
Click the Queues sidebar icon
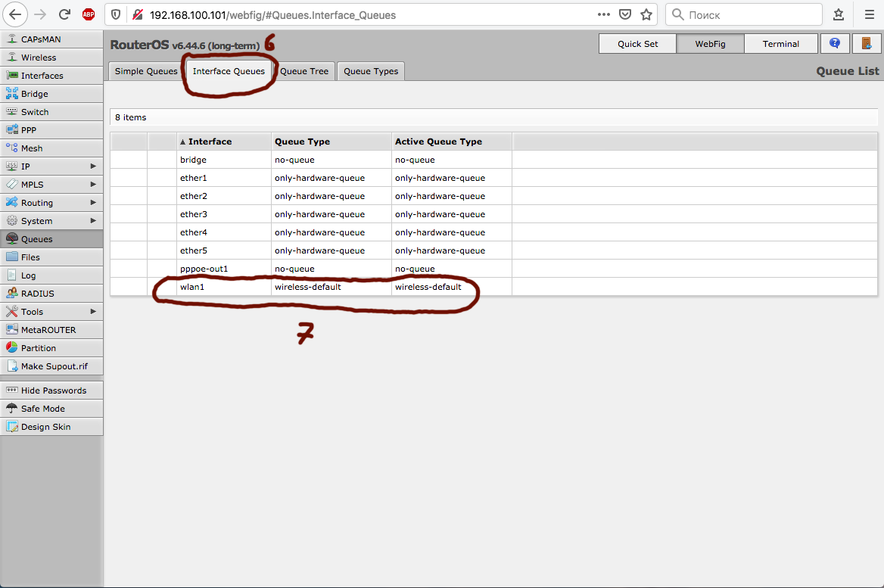click(12, 238)
